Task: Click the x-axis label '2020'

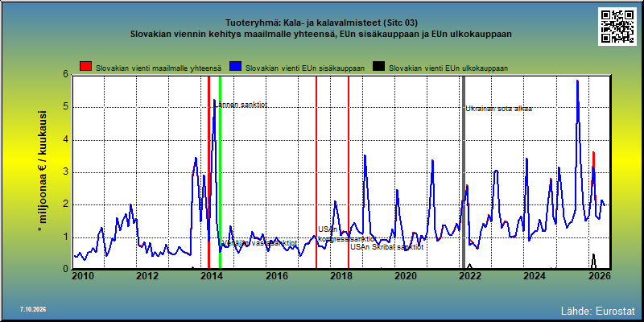Action: 405,276
